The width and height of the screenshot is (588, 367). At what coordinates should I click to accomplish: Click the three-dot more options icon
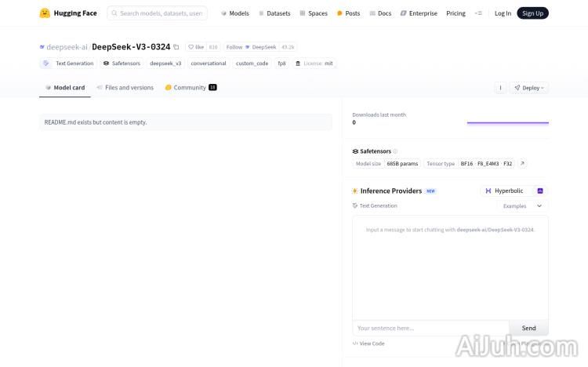pyautogui.click(x=500, y=88)
